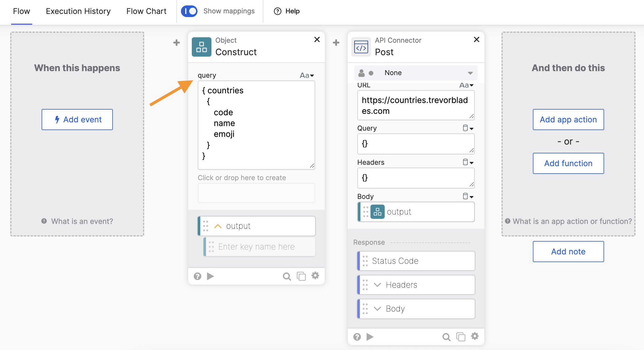Click plus icon before API Connector card
644x350 pixels.
(x=336, y=43)
